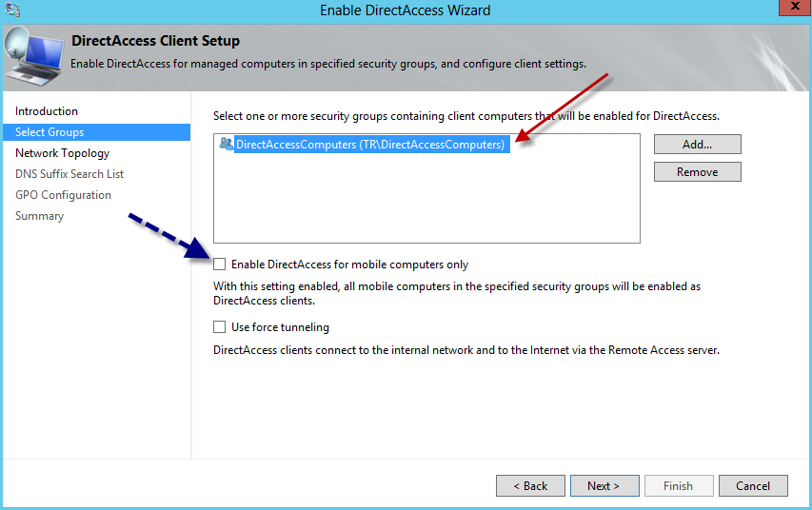Click the wizard system icon in title bar
This screenshot has height=510, width=812.
coord(11,10)
